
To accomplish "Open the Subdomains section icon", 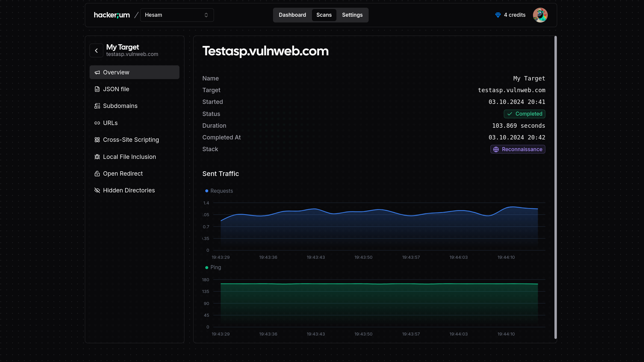I will click(97, 106).
